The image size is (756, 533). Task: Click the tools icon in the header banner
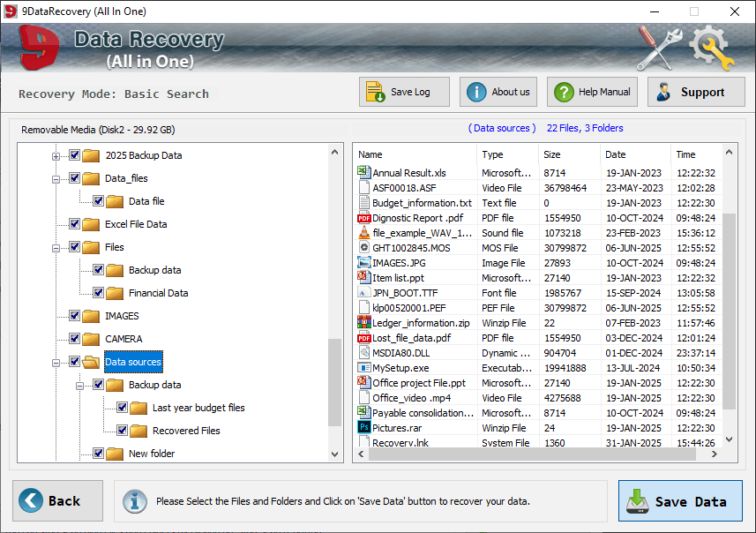(658, 48)
